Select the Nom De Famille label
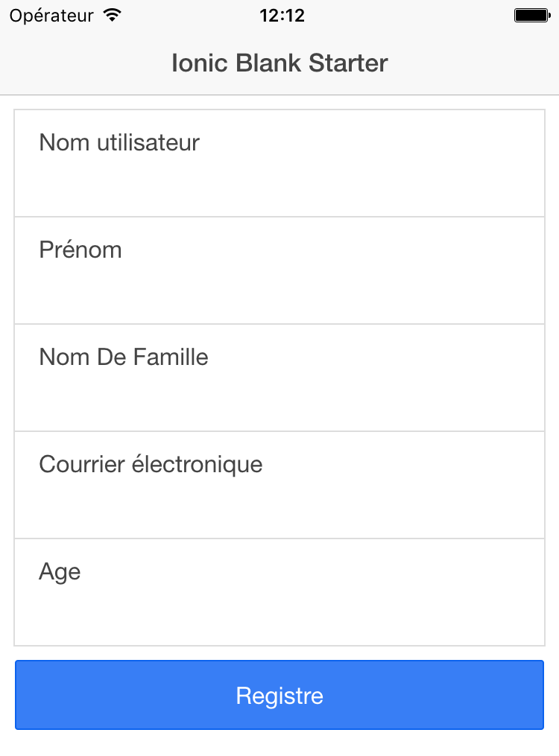 [x=124, y=358]
